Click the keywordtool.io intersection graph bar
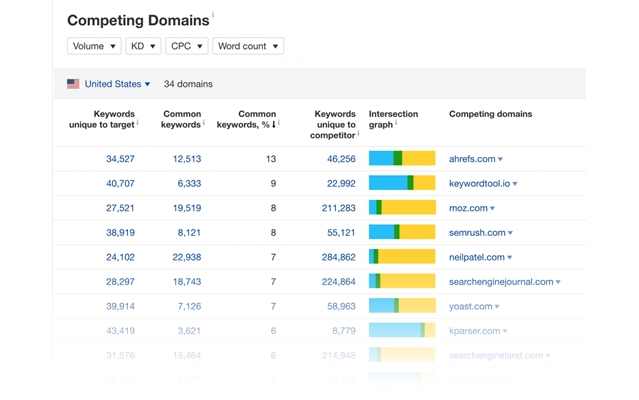The width and height of the screenshot is (639, 400). click(402, 183)
